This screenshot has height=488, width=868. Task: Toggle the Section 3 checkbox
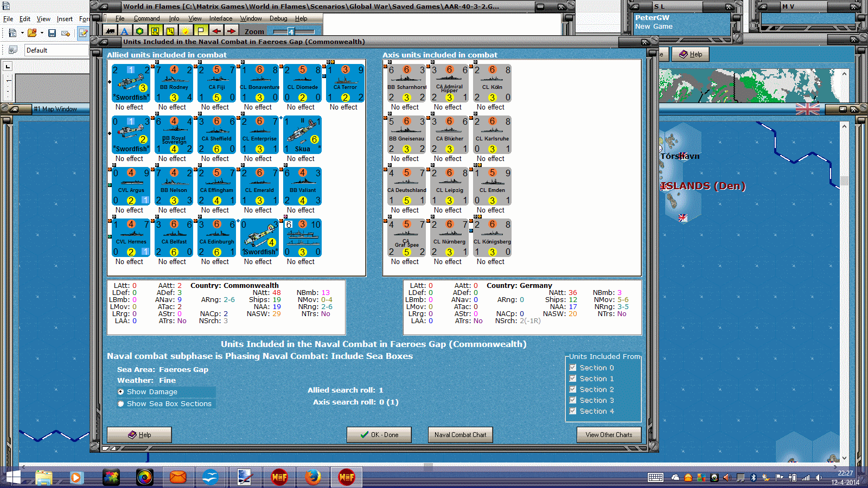coord(573,400)
